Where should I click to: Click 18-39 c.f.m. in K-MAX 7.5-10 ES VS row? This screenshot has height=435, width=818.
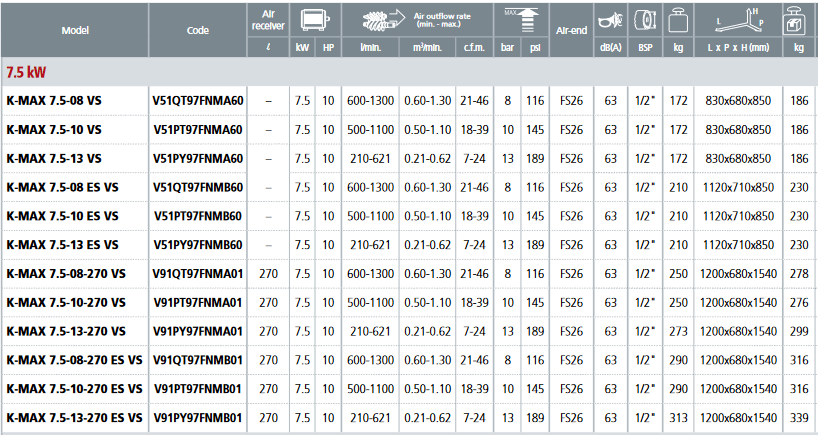pos(474,216)
